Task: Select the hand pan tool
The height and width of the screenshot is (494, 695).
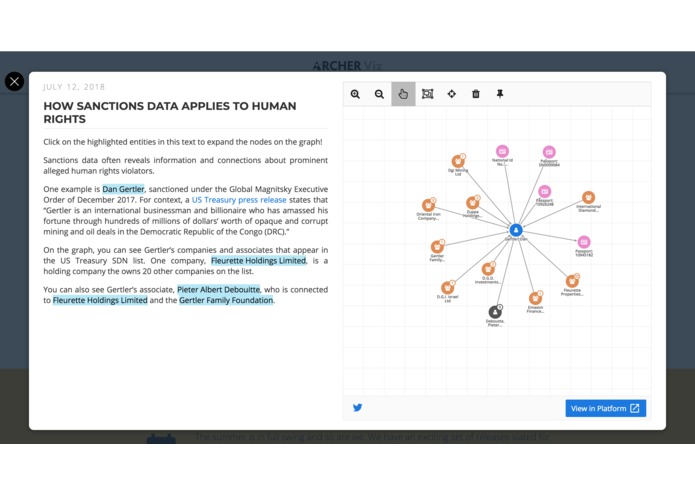Action: (403, 94)
